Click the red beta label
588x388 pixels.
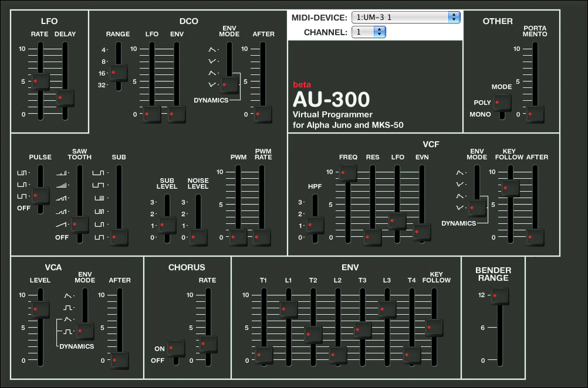[x=302, y=84]
